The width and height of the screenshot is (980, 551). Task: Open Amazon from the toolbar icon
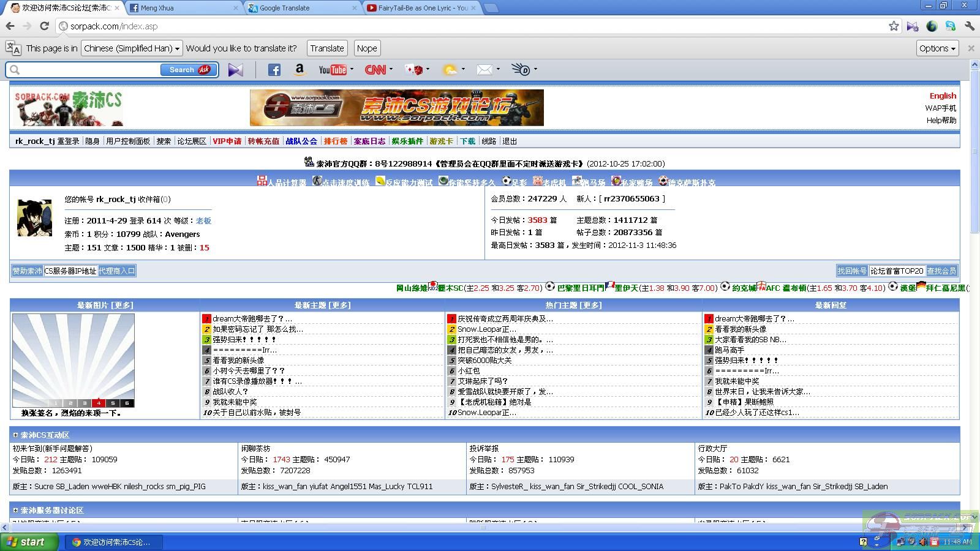tap(300, 70)
